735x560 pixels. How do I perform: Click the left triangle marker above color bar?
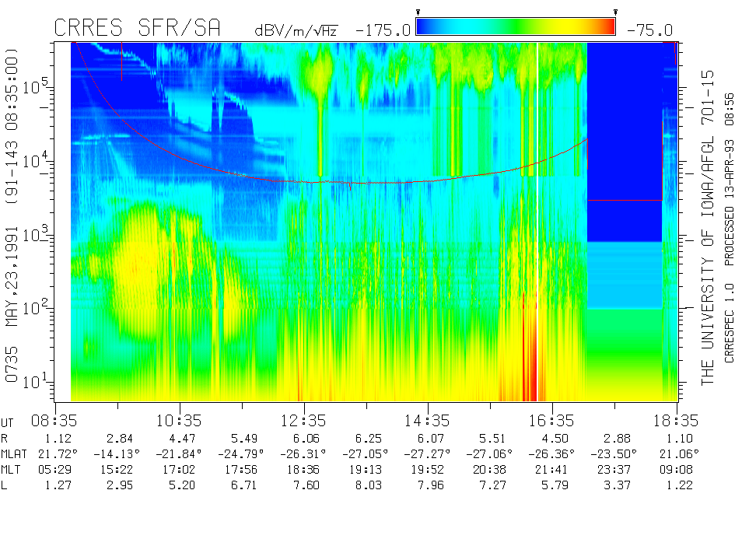[418, 12]
